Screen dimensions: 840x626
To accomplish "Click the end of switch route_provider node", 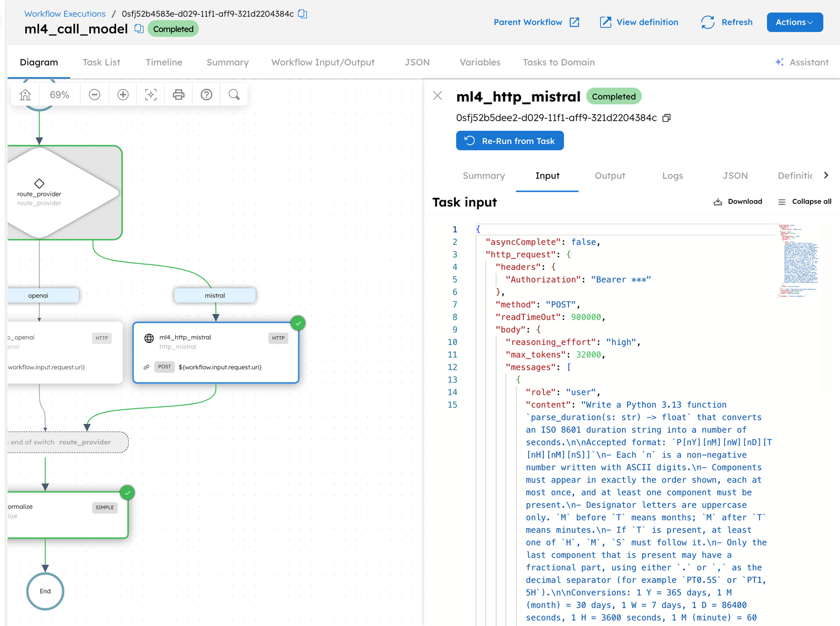I will [x=68, y=442].
